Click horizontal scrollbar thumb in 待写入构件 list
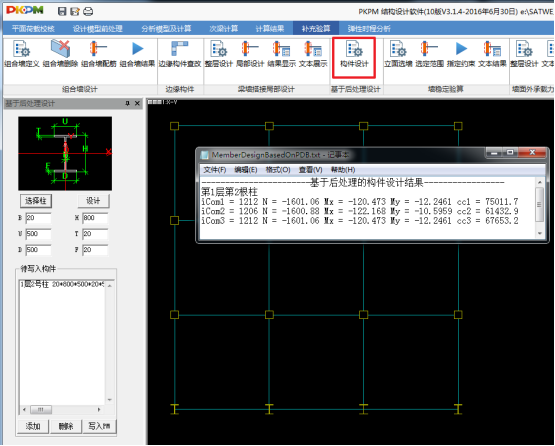Viewport: 555px width, 446px height. 41,410
